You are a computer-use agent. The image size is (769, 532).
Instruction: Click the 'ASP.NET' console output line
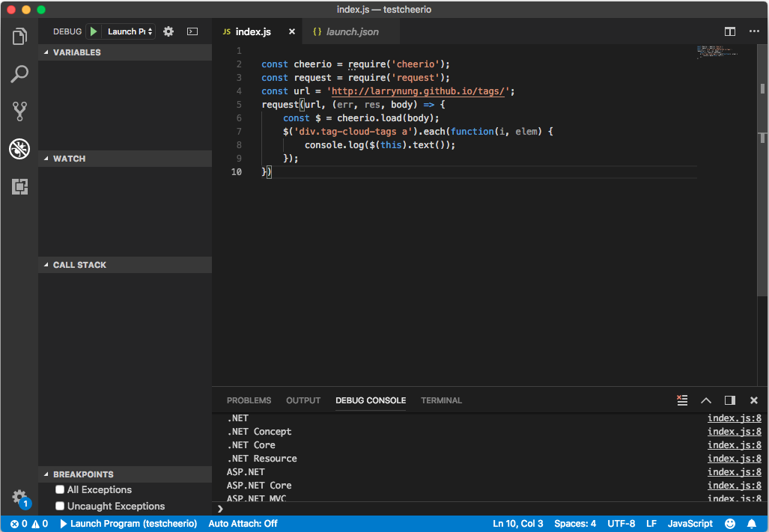(x=246, y=471)
